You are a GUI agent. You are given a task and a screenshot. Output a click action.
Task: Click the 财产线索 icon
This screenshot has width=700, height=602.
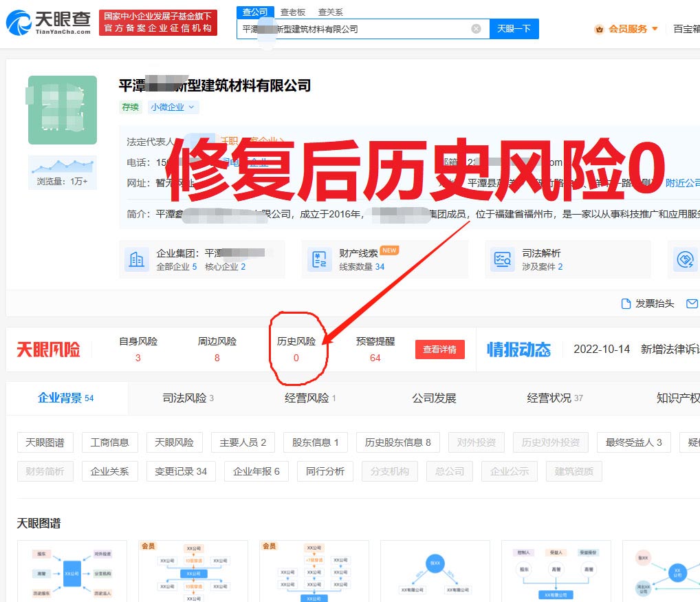[319, 259]
